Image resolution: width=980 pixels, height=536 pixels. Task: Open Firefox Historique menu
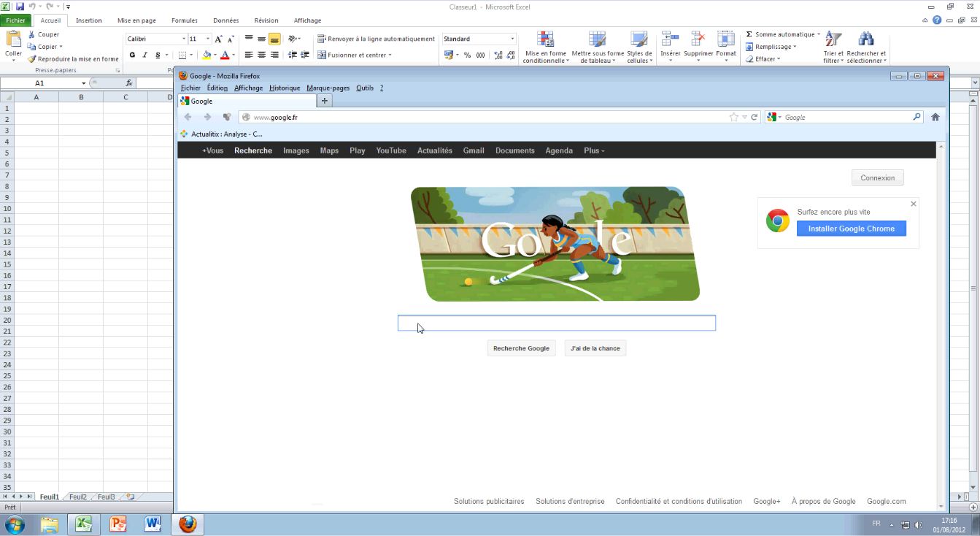pos(285,88)
